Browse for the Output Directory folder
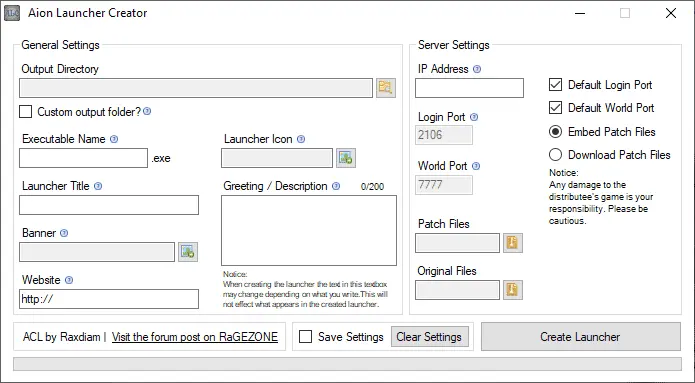 click(x=386, y=88)
